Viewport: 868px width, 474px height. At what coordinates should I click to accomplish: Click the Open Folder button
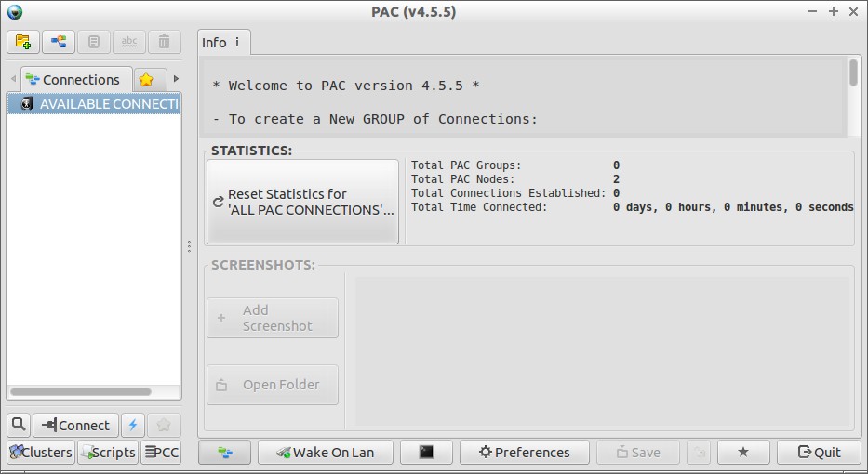[x=273, y=385]
